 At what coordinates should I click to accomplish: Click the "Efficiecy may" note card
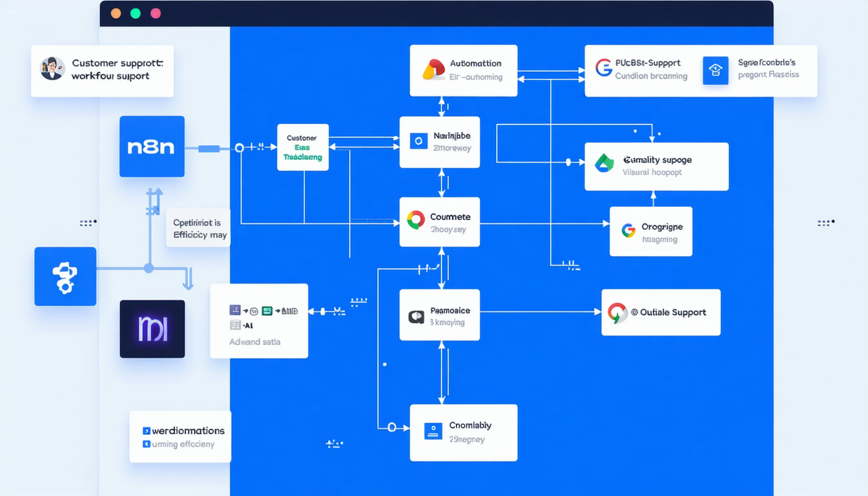[x=198, y=228]
